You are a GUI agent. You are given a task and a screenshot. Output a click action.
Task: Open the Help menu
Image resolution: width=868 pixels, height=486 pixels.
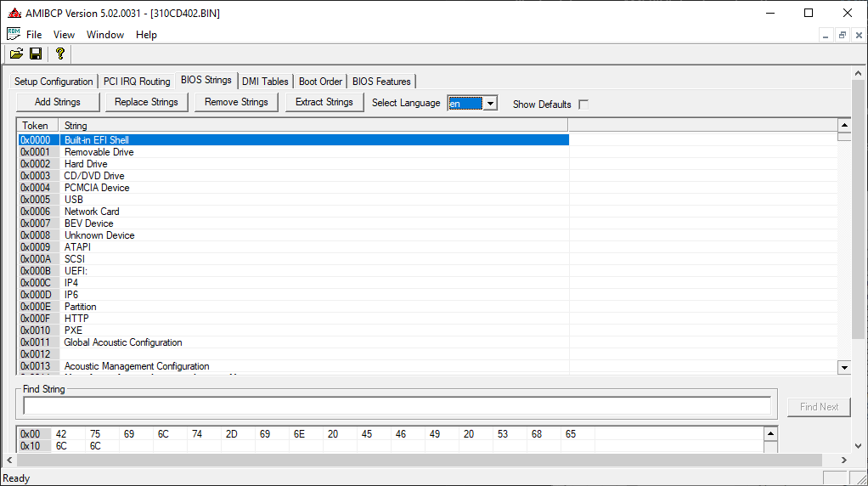[x=146, y=34]
